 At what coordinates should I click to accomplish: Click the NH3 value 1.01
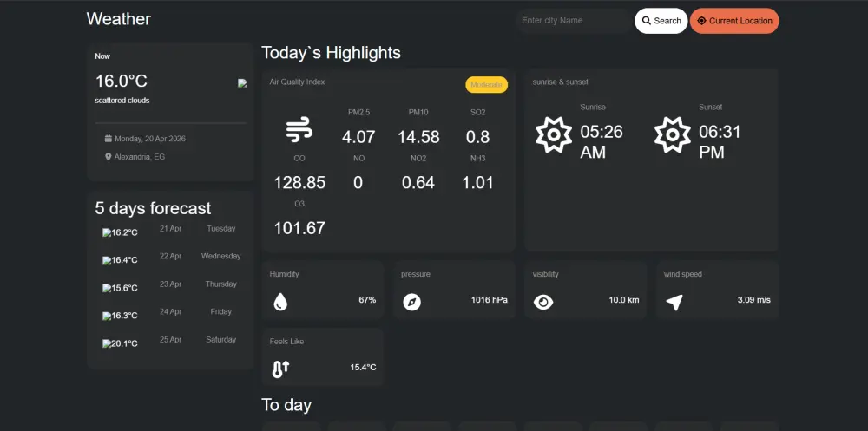point(477,183)
